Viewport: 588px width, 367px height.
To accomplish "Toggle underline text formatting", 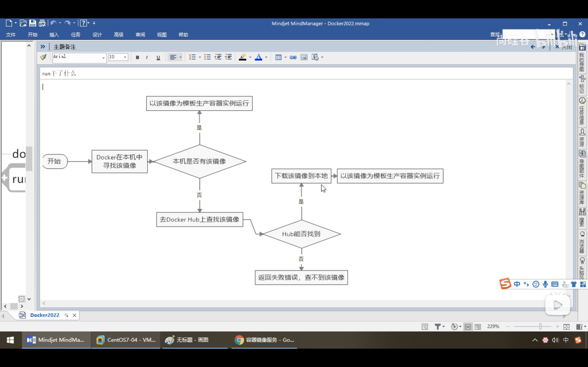I will [x=158, y=58].
